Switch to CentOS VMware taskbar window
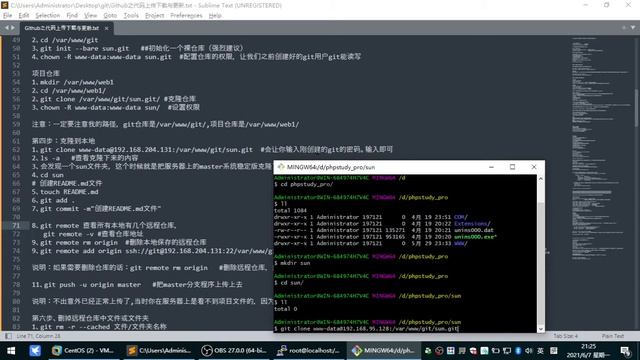This screenshot has width=640, height=360. [83, 351]
